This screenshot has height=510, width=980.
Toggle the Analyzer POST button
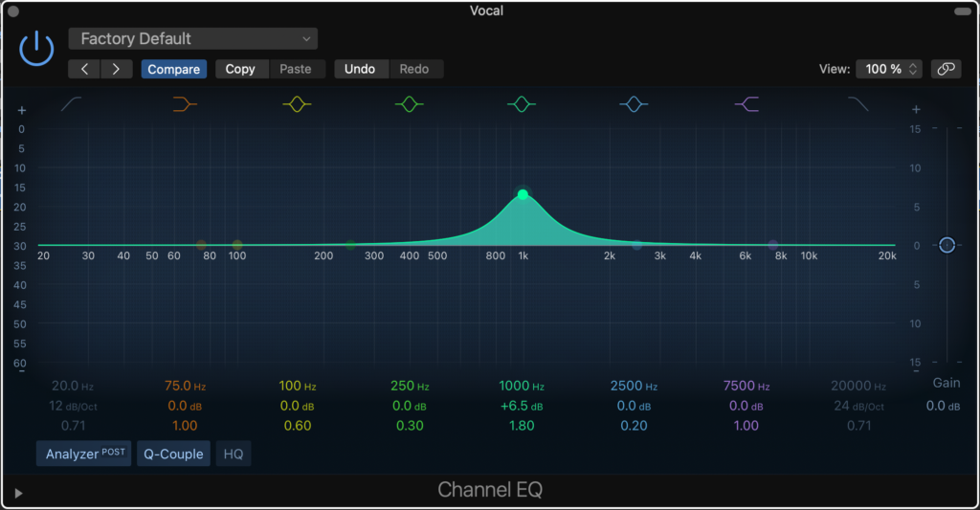84,454
